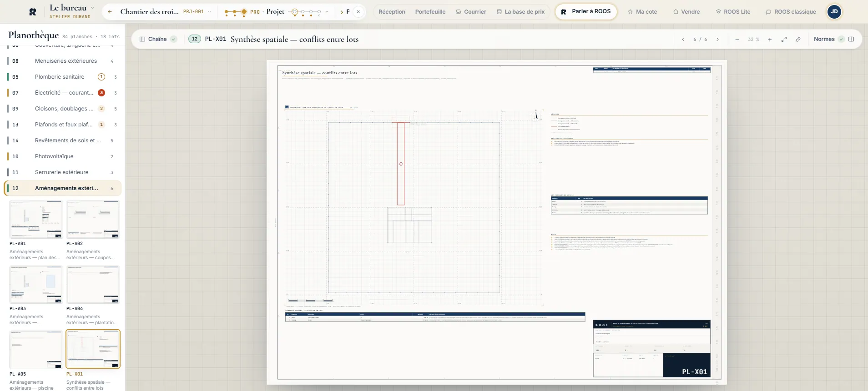Go to previous plan sheet
Image resolution: width=868 pixels, height=391 pixels.
point(683,40)
